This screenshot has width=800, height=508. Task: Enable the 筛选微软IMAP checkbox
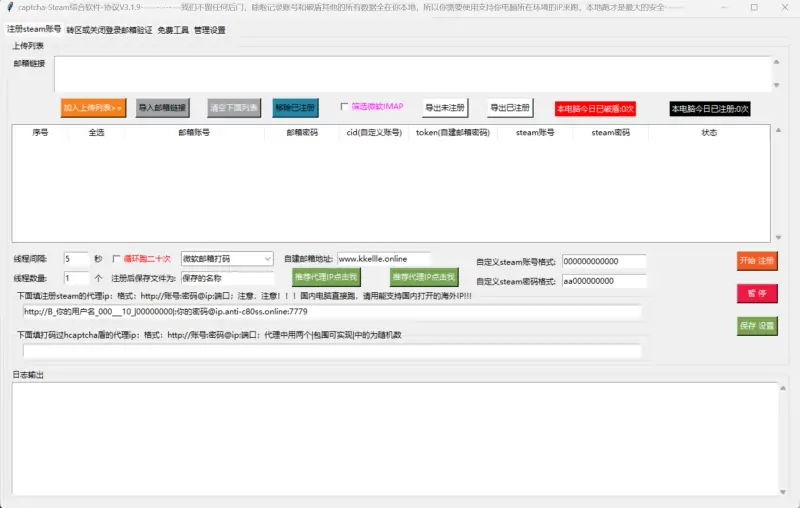[x=345, y=107]
